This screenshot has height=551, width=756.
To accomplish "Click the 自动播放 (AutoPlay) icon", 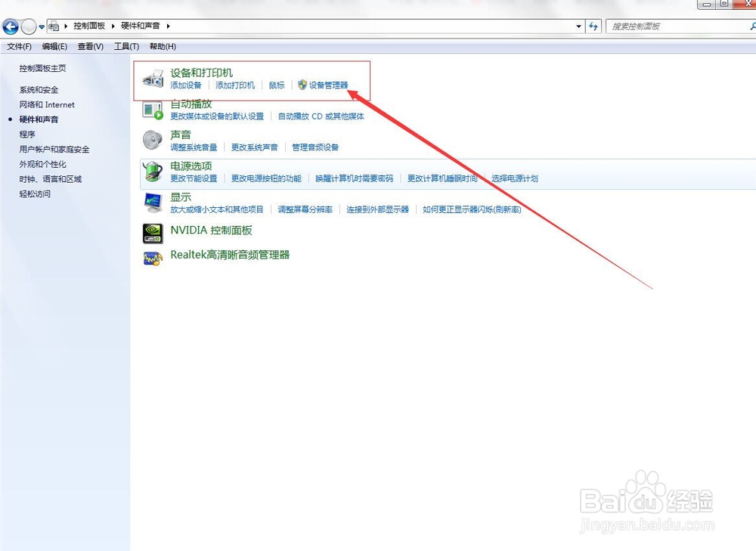I will pyautogui.click(x=151, y=109).
